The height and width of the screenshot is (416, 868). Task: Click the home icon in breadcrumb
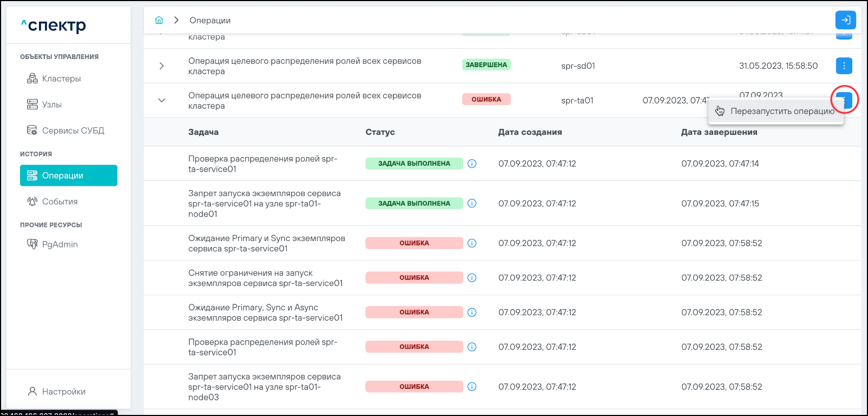tap(159, 20)
